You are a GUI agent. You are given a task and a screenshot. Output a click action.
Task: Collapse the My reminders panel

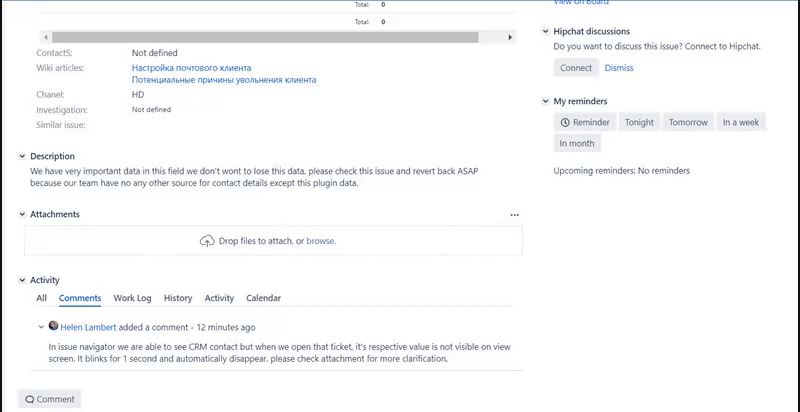546,102
